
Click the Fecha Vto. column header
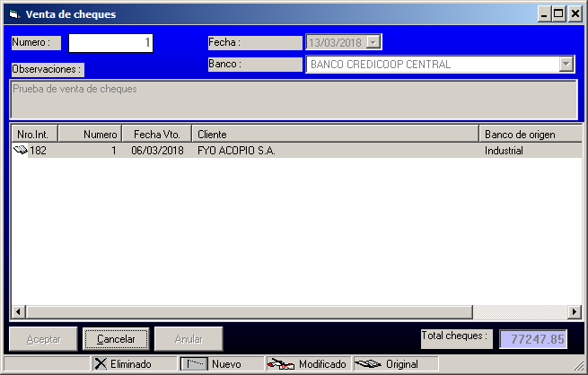click(x=156, y=134)
